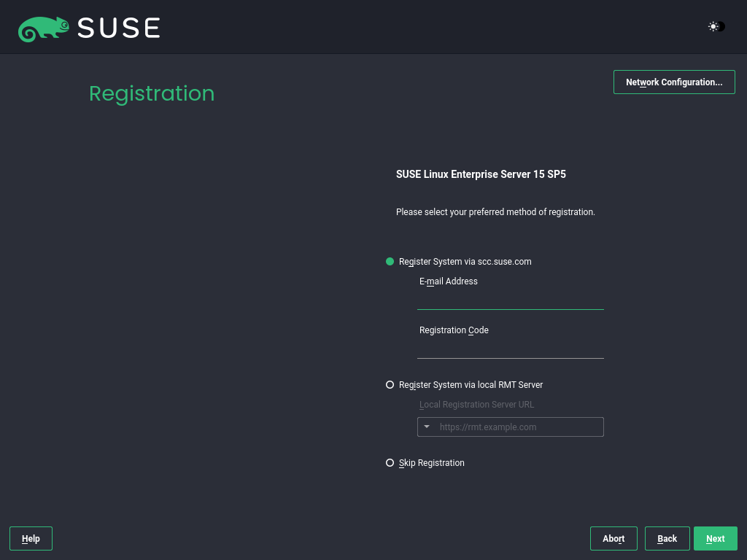Click the Registration page heading
The height and width of the screenshot is (560, 747).
(152, 93)
